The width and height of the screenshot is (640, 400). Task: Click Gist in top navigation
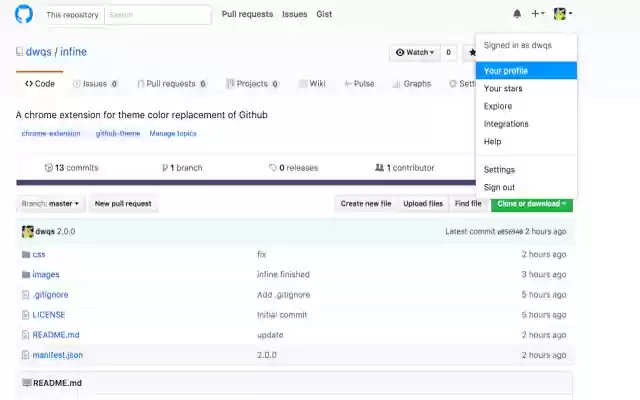coord(324,14)
